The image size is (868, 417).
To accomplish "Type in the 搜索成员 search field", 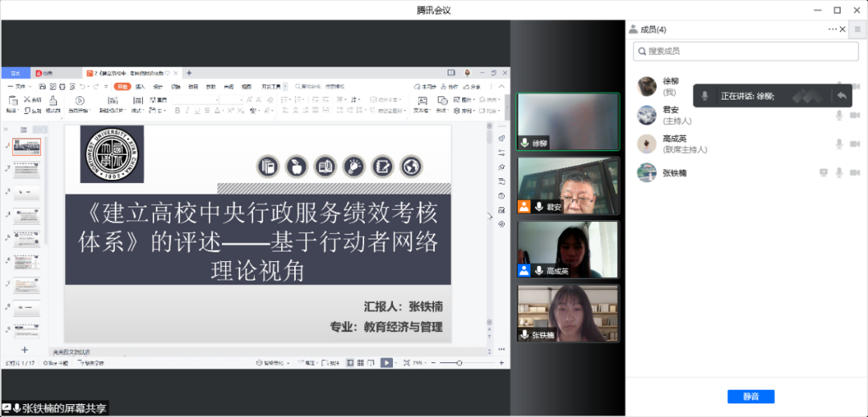I will (746, 51).
